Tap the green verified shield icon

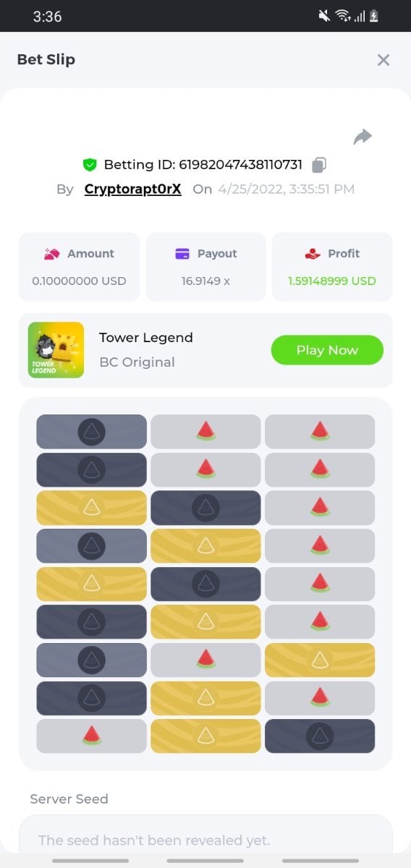pos(90,165)
